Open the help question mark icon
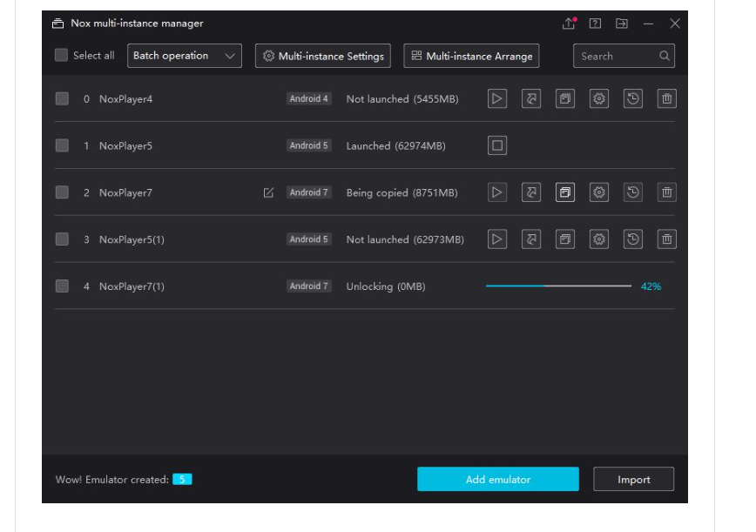756x532 pixels. coord(595,24)
